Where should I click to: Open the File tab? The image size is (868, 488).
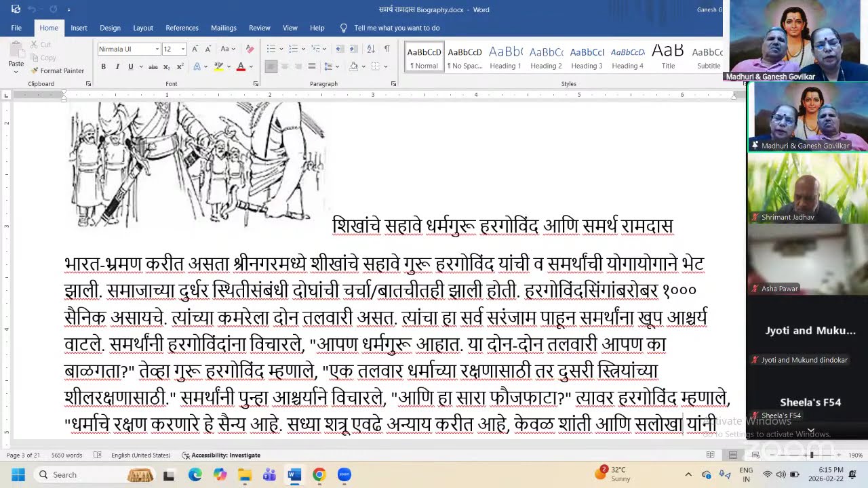(16, 28)
